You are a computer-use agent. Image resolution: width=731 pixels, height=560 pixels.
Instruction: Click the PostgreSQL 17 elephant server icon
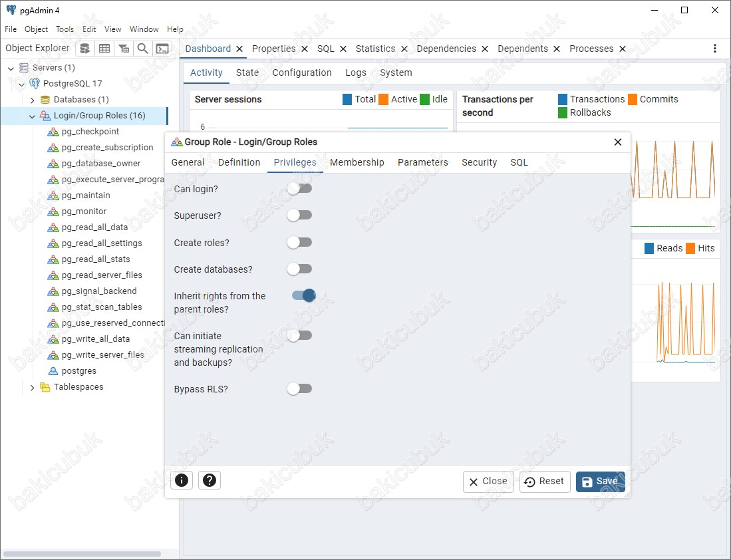(35, 84)
